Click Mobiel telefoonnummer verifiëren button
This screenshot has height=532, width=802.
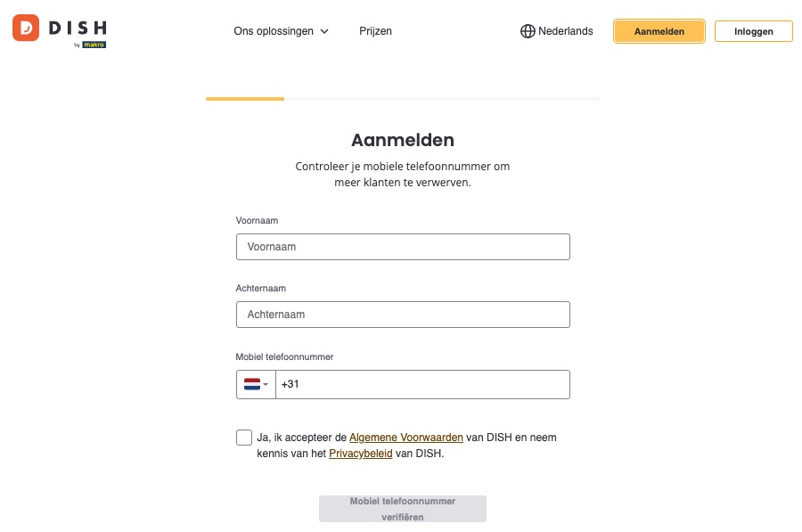tap(403, 509)
